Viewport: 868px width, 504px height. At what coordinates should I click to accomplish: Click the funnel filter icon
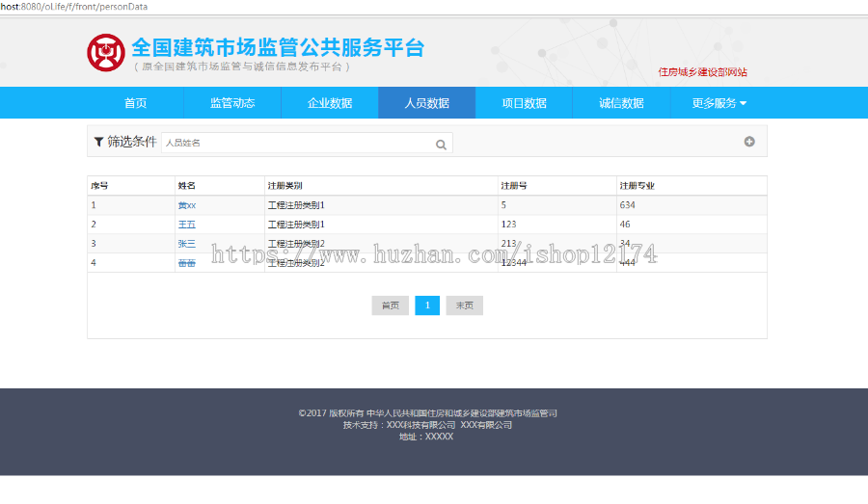pyautogui.click(x=98, y=143)
